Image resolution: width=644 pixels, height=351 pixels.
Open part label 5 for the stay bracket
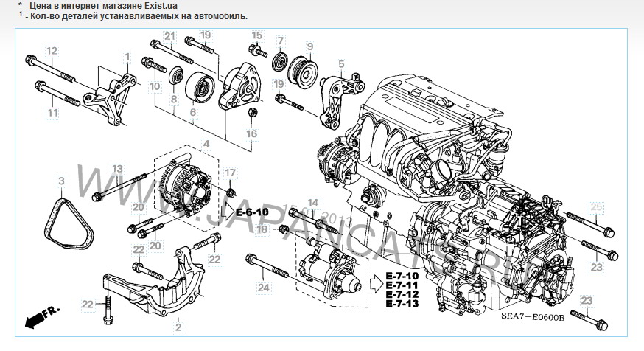click(x=341, y=64)
